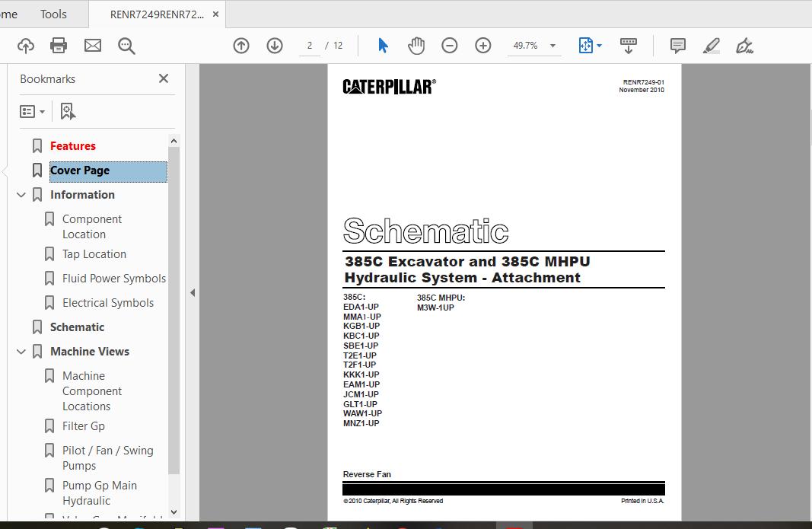Click the find bookmark icon
This screenshot has height=529, width=812.
coord(68,111)
